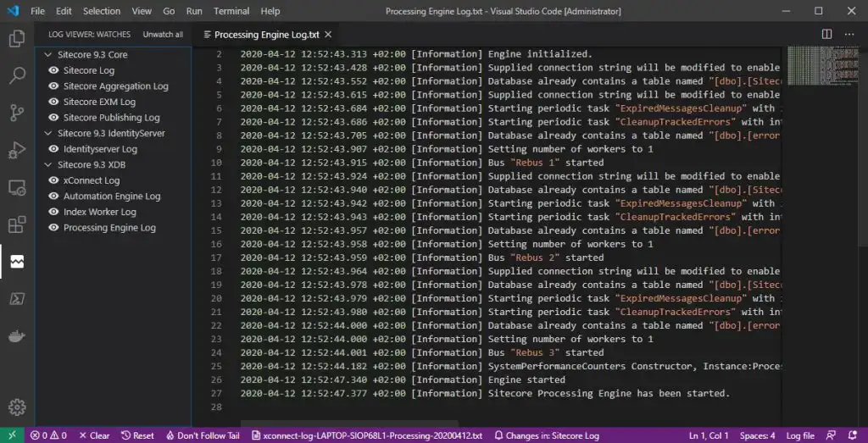Click Reset in the status bar
The image size is (868, 443).
click(137, 435)
